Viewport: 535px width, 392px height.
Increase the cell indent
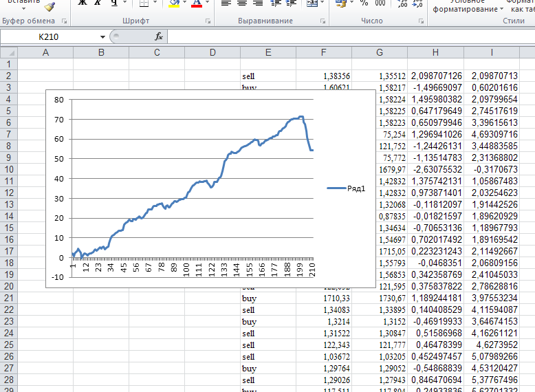291,3
